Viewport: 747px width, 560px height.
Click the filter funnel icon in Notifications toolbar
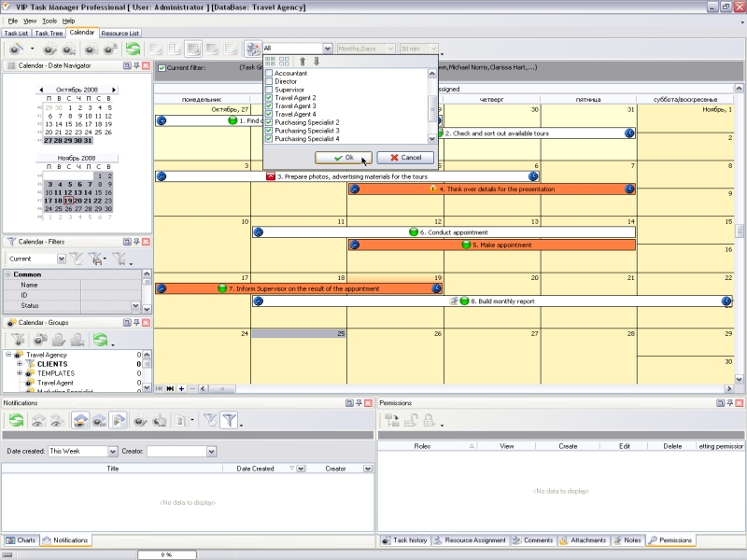coord(229,421)
